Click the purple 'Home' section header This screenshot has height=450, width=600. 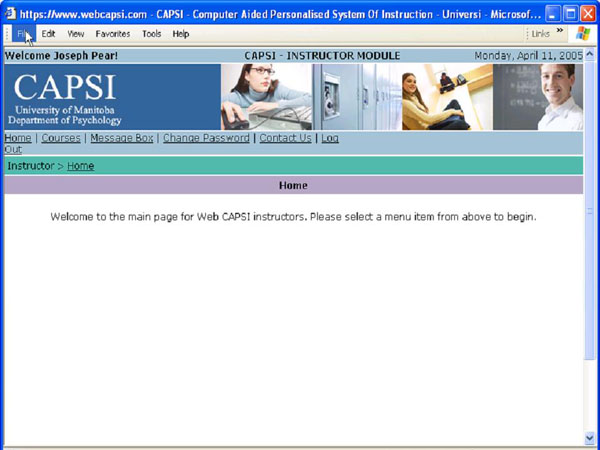293,185
